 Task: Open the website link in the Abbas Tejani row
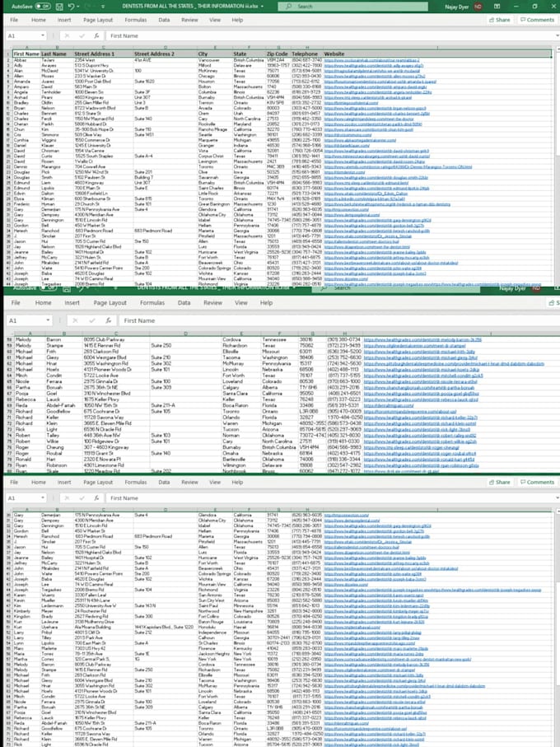372,60
